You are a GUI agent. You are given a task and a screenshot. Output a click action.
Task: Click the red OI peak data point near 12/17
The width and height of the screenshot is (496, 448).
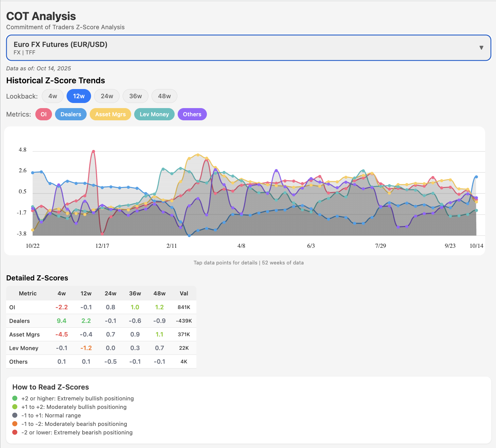[93, 152]
